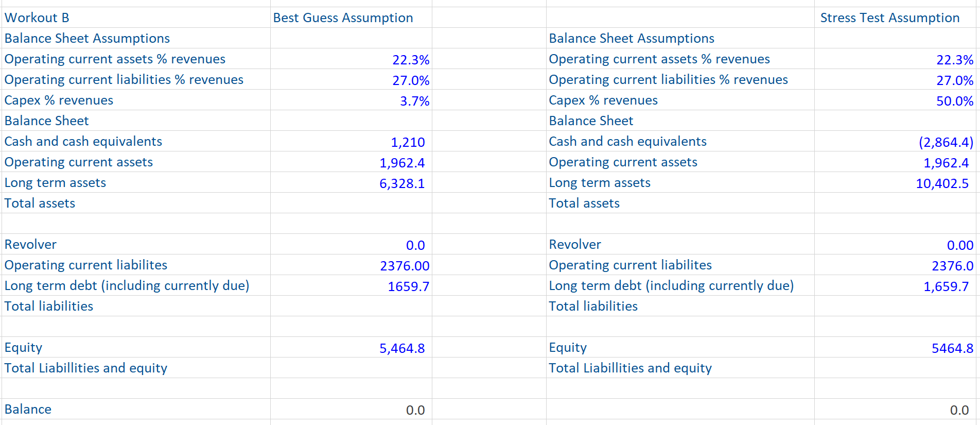Click the 'Stress Test Assumption' header cell
980x425 pixels.
[889, 18]
